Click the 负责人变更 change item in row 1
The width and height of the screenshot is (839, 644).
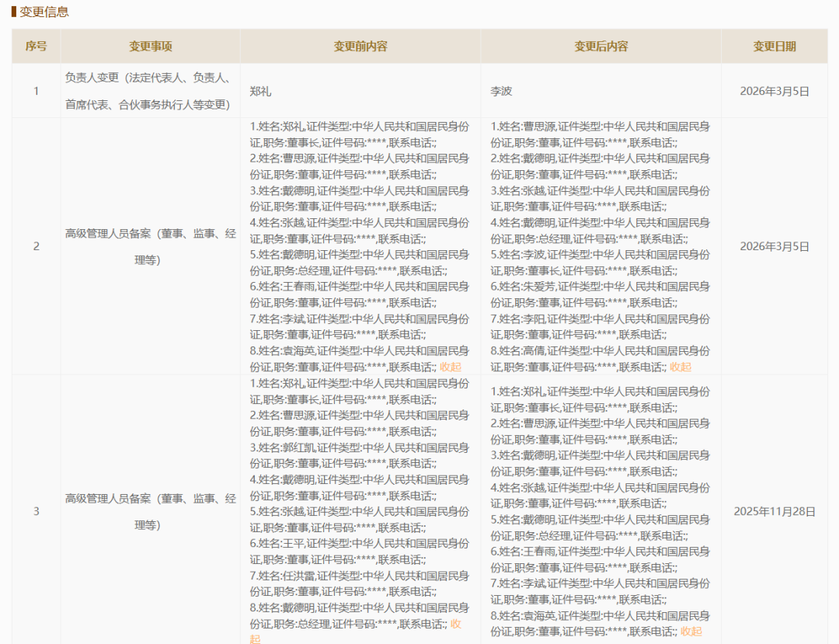tap(149, 91)
